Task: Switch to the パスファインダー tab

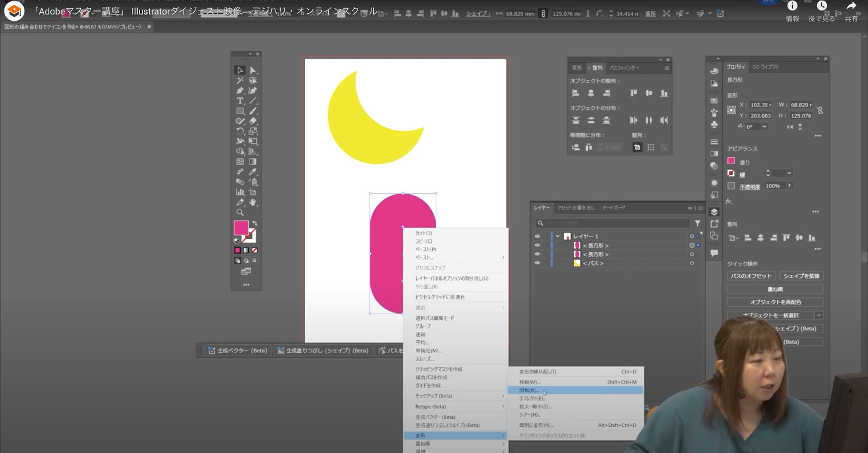Action: (x=624, y=68)
